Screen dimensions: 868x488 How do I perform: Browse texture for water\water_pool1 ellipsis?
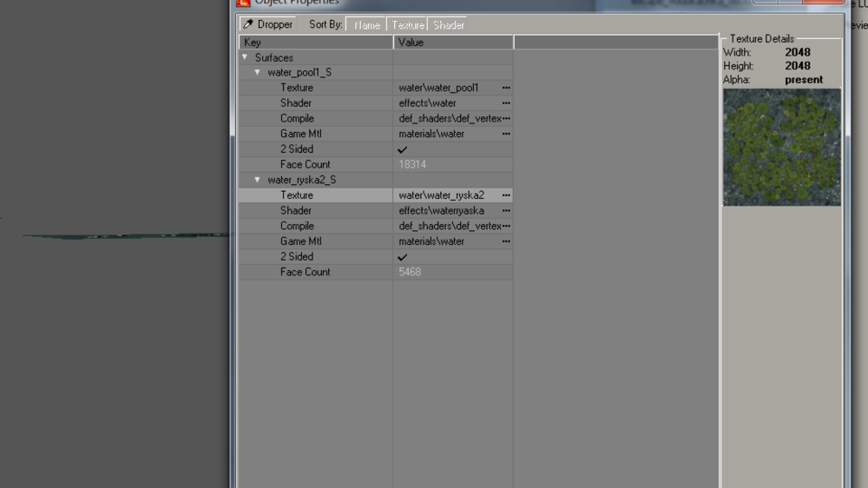[x=506, y=88]
